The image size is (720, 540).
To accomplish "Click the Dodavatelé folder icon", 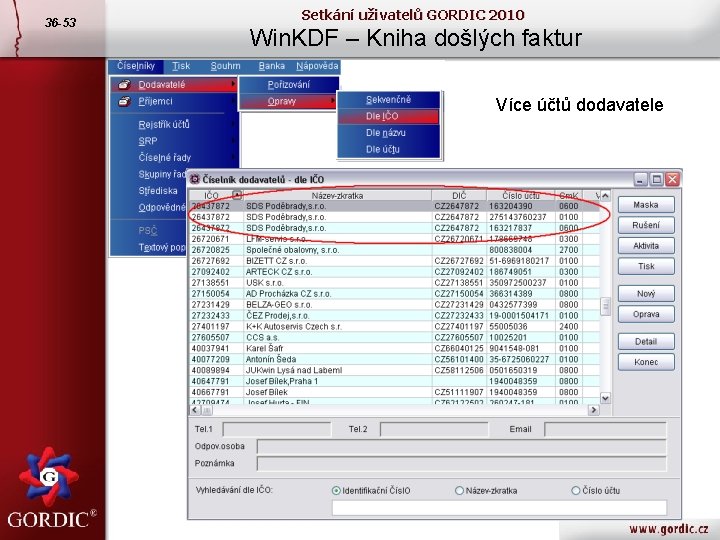I will pyautogui.click(x=124, y=84).
